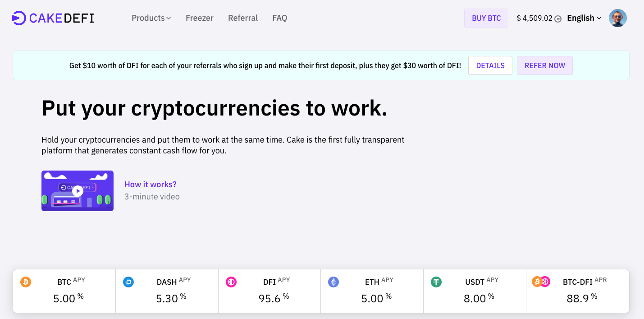The width and height of the screenshot is (644, 319).
Task: Click the USDT Tether icon
Action: [x=436, y=282]
